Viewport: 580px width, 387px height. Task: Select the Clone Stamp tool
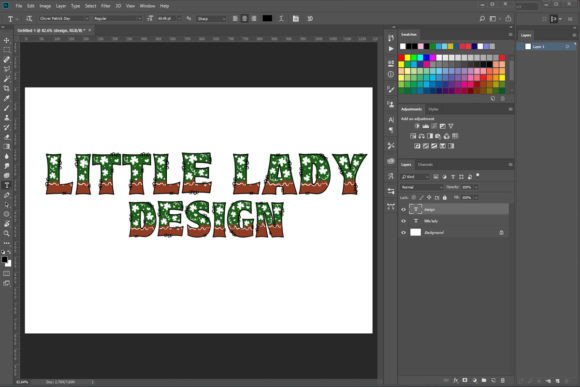[6, 117]
